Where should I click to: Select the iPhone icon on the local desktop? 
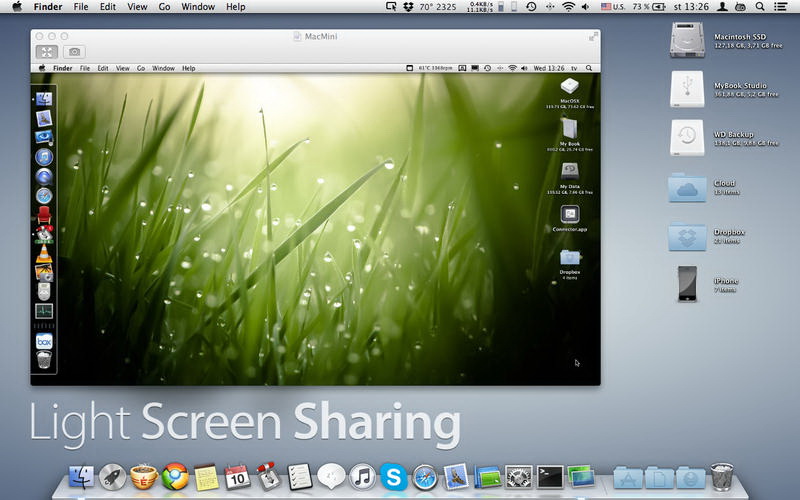coord(687,283)
